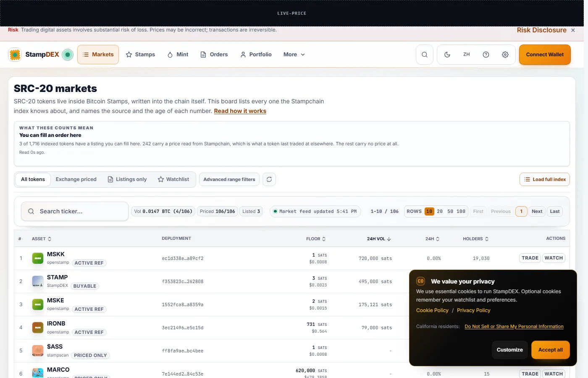Open help via the question mark icon
This screenshot has height=378, width=588.
[x=486, y=55]
